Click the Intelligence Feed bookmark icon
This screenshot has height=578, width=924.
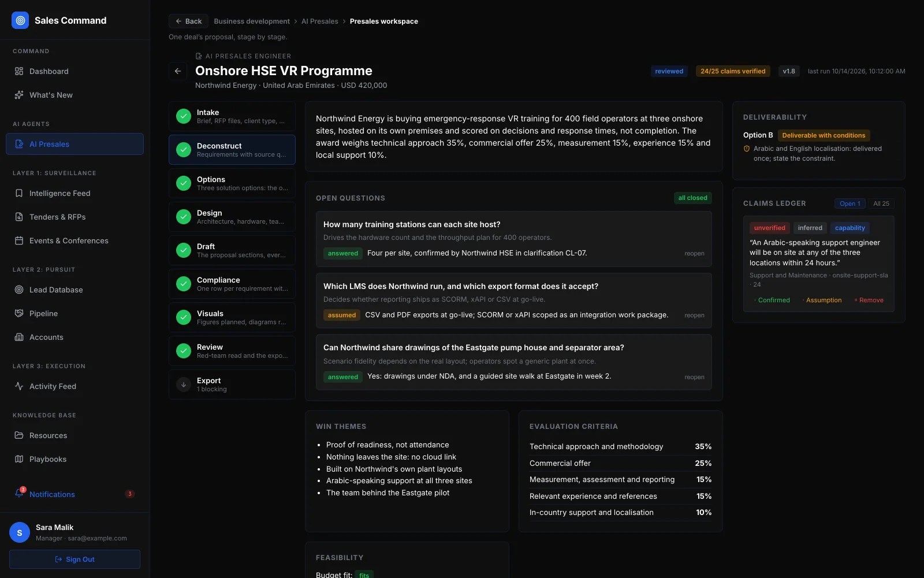[19, 193]
